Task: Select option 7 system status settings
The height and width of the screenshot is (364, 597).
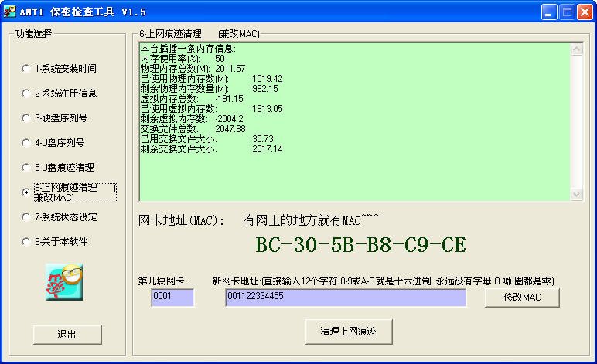Action: click(x=27, y=217)
